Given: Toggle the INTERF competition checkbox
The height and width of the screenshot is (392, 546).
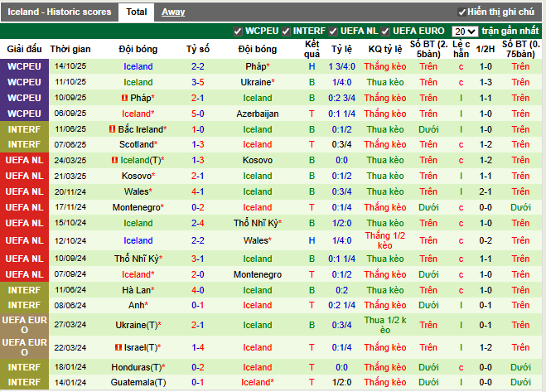Looking at the screenshot, I should pos(286,31).
